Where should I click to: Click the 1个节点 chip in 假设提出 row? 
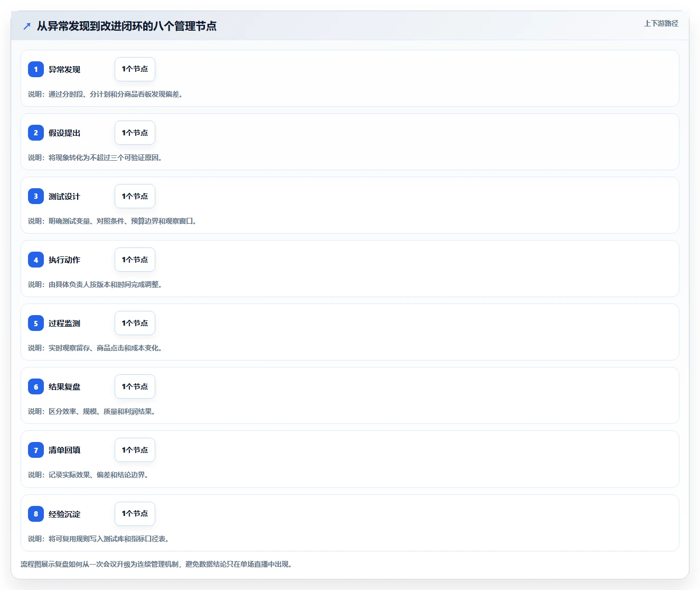(x=135, y=133)
